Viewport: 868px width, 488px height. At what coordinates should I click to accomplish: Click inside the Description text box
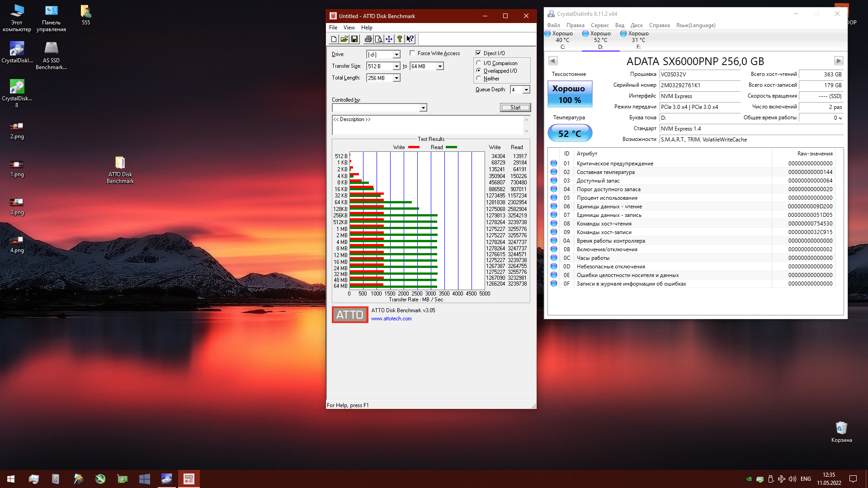coord(427,125)
